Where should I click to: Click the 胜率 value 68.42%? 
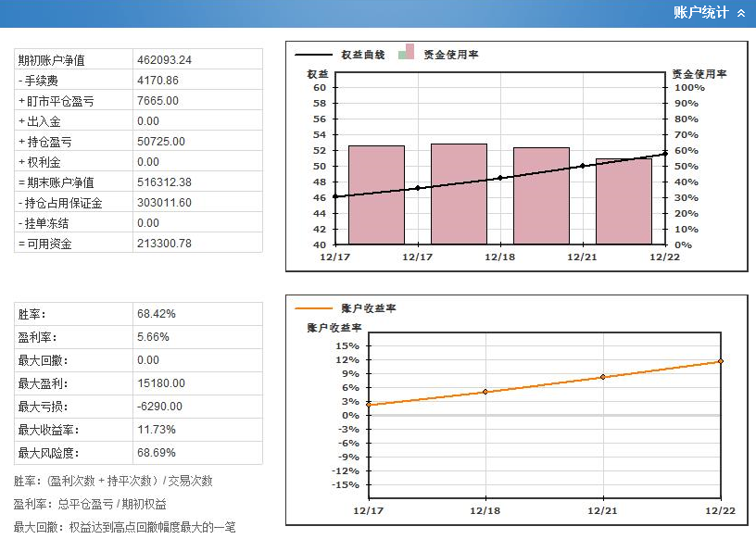pos(157,314)
